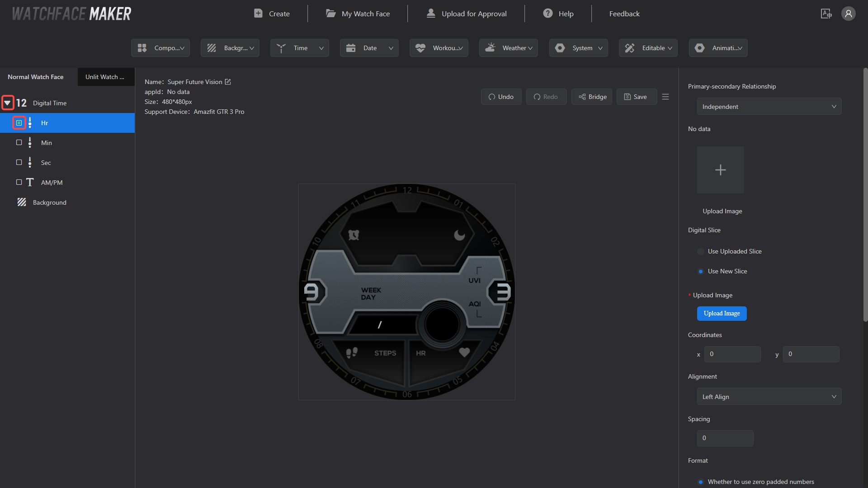The height and width of the screenshot is (488, 868).
Task: Open the Independent relationship dropdown
Action: tap(769, 107)
